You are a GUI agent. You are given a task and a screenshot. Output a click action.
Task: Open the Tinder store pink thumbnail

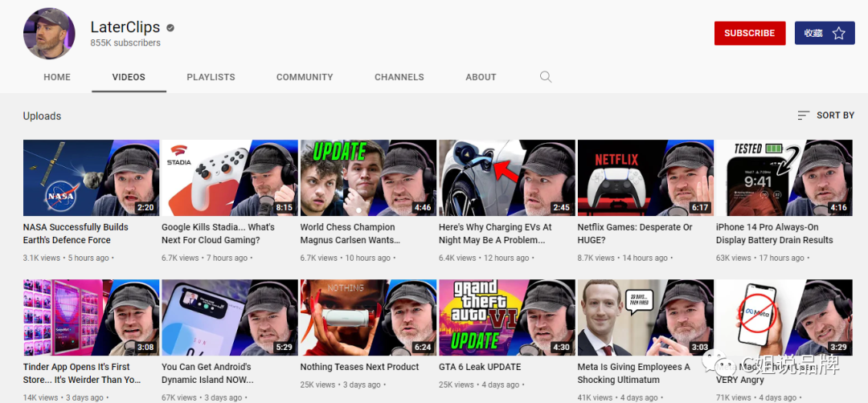click(91, 317)
